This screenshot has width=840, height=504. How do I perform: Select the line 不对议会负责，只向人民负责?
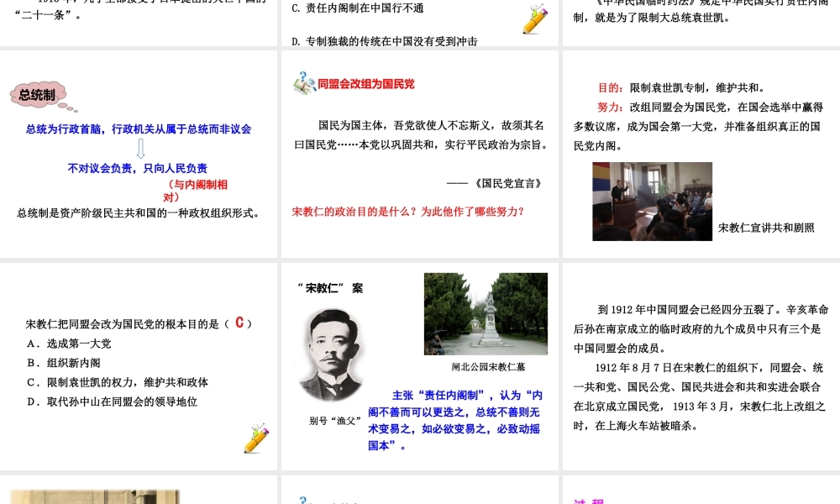(x=137, y=168)
